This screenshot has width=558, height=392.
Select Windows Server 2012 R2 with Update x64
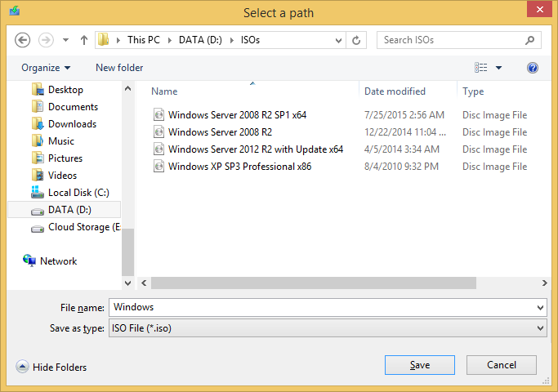tap(256, 149)
